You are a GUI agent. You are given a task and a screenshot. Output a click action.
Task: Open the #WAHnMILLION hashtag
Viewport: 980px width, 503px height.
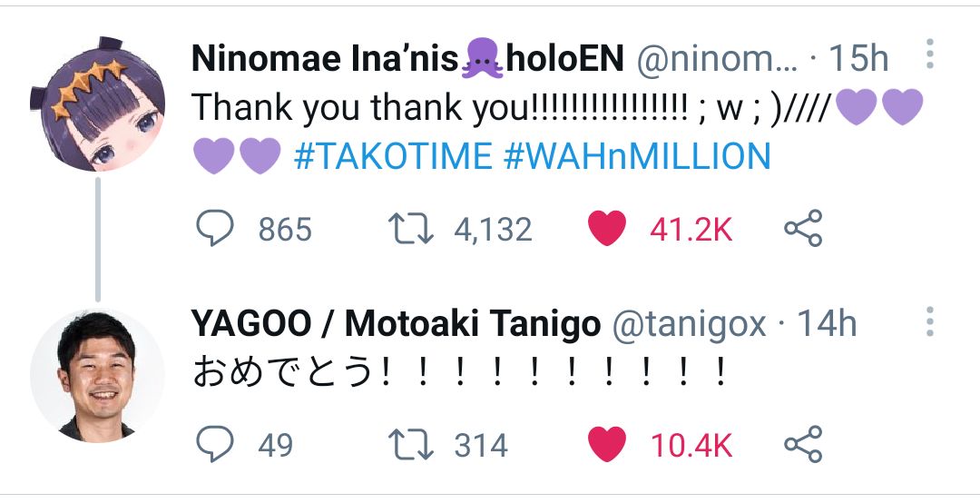pyautogui.click(x=636, y=158)
